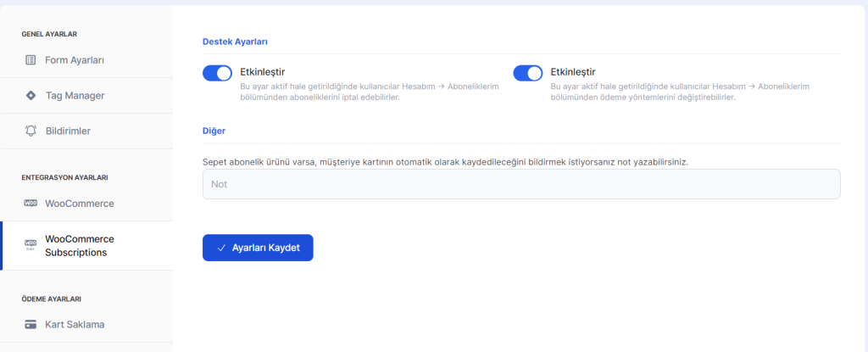This screenshot has height=352, width=868.
Task: Open the Bildirimler section
Action: tap(68, 131)
